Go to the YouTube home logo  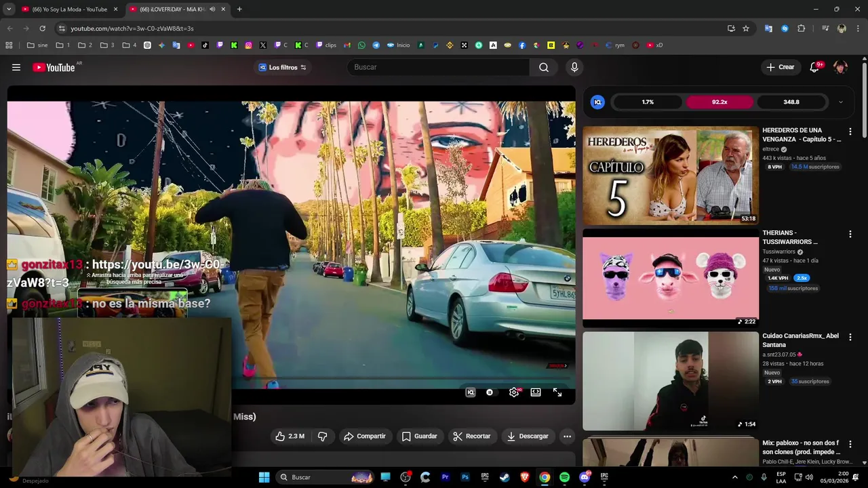(x=54, y=67)
